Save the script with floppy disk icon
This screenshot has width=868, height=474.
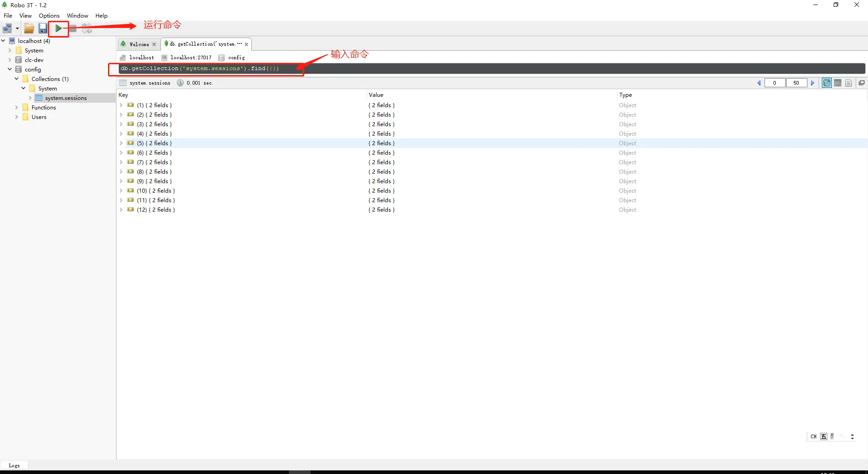click(x=43, y=28)
